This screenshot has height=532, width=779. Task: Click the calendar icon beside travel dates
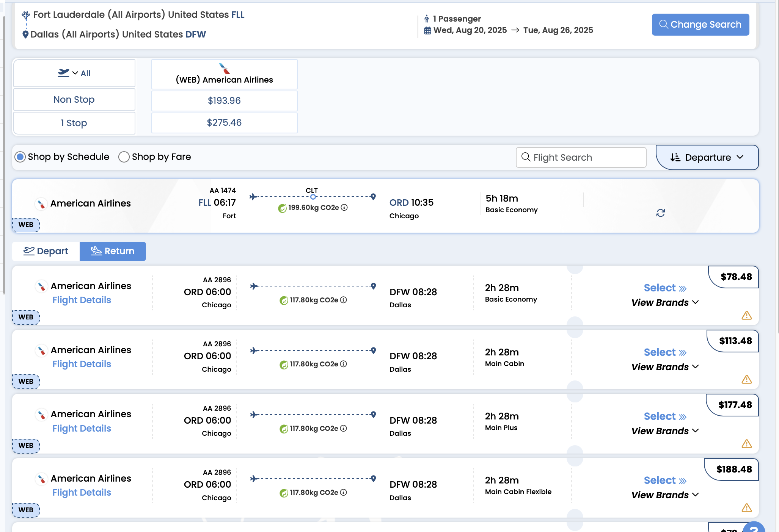coord(427,30)
